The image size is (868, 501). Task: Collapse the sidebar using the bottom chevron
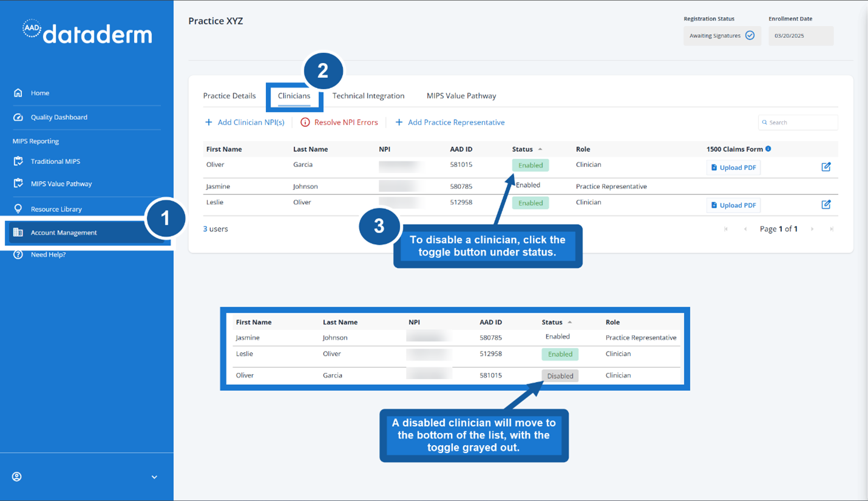[154, 477]
